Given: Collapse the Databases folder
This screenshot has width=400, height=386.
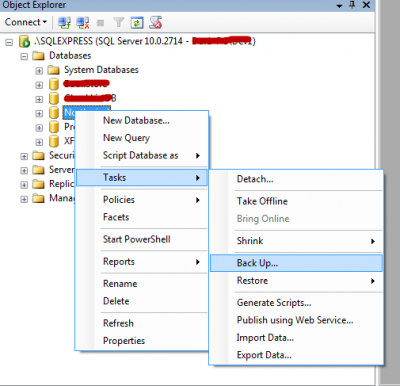Looking at the screenshot, I should coord(24,56).
